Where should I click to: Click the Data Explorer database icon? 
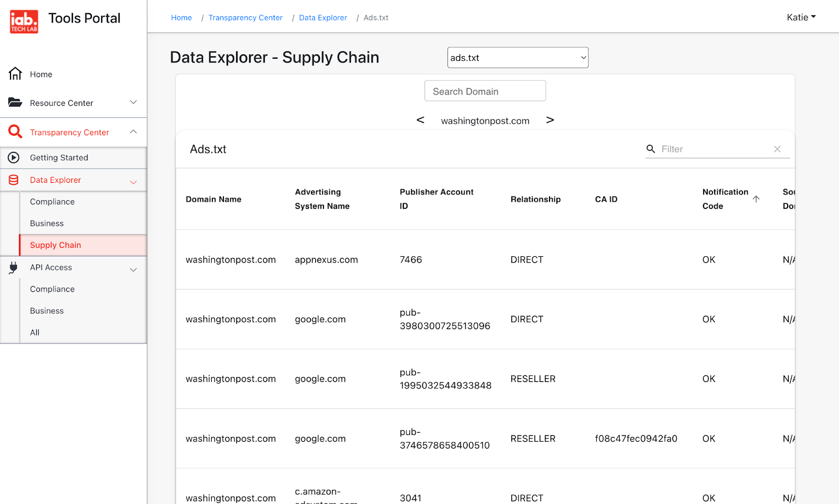pos(14,180)
